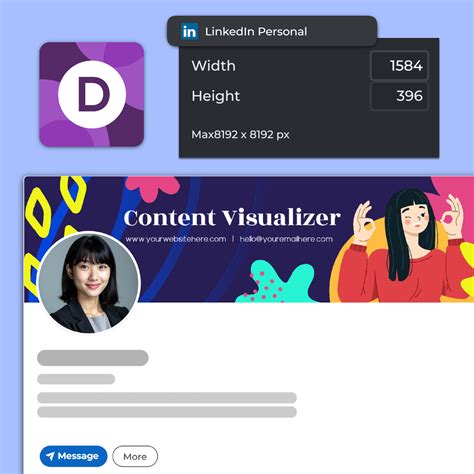
Task: Click the Message button
Action: [73, 456]
